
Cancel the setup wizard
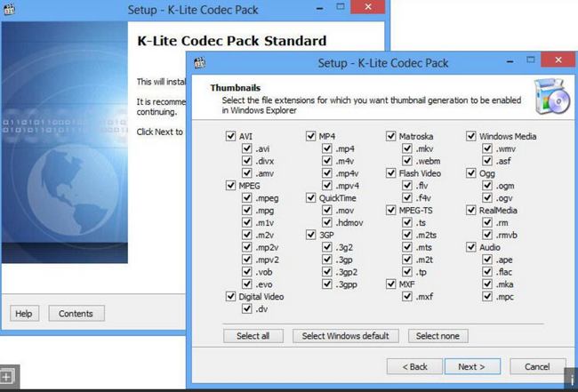[537, 366]
